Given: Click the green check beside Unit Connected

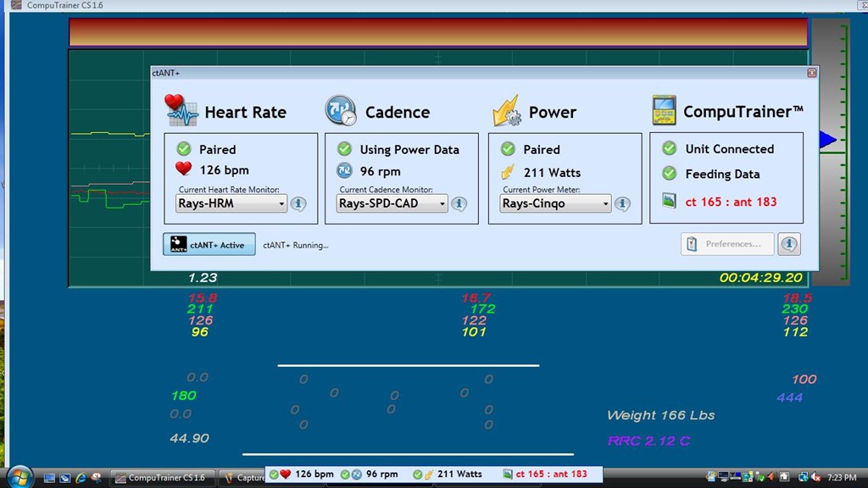Looking at the screenshot, I should (670, 148).
